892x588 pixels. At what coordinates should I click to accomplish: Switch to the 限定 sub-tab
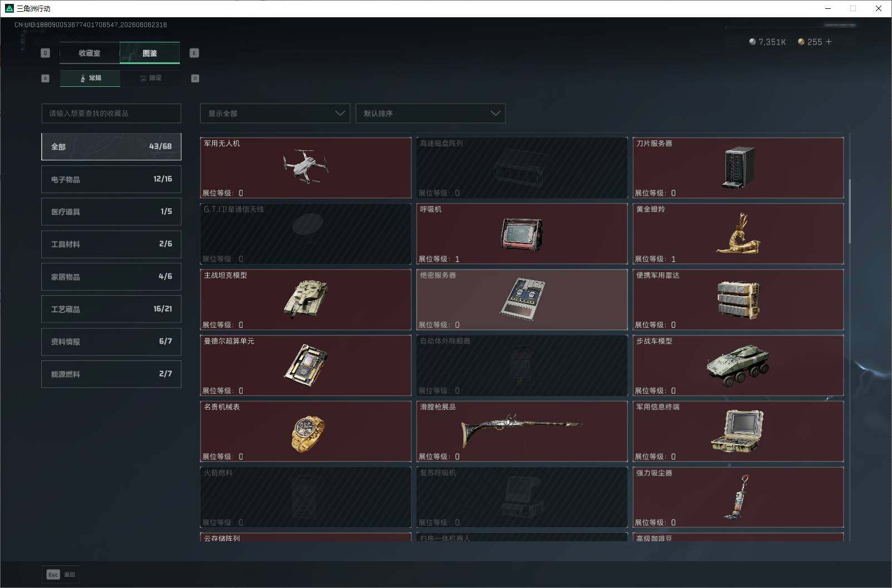(150, 78)
